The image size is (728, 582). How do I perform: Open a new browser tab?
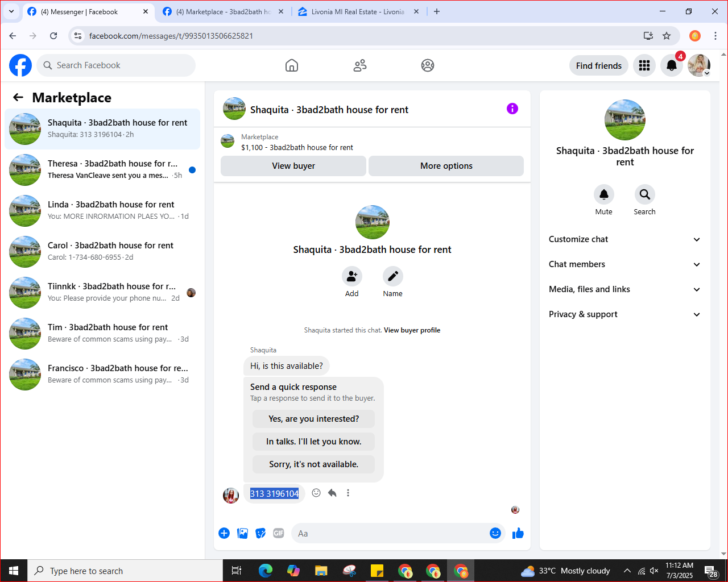click(x=437, y=11)
